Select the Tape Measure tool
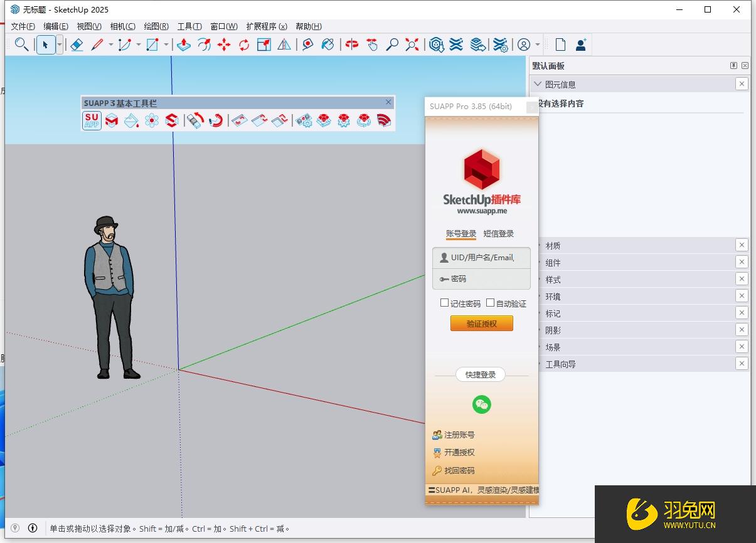 pos(307,45)
